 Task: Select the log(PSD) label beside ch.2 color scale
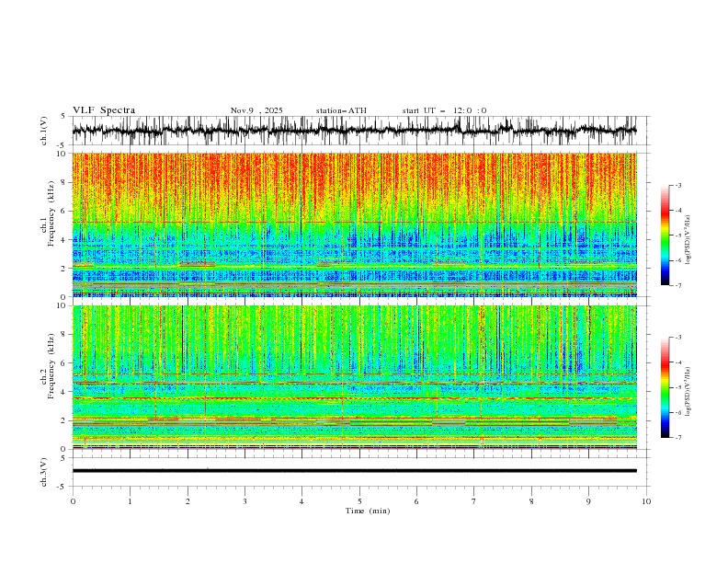(x=688, y=391)
